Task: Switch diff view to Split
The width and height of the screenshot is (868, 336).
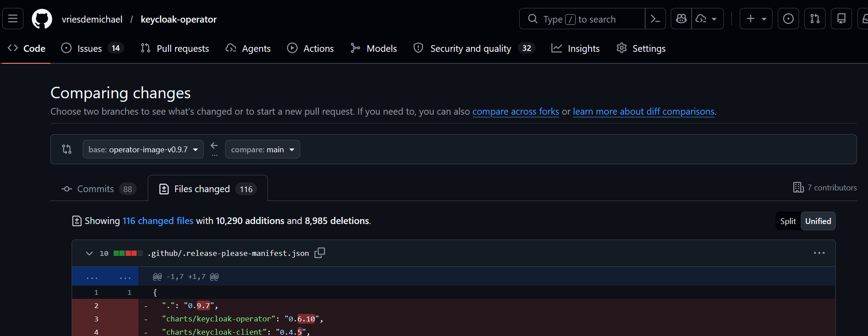Action: pos(788,221)
